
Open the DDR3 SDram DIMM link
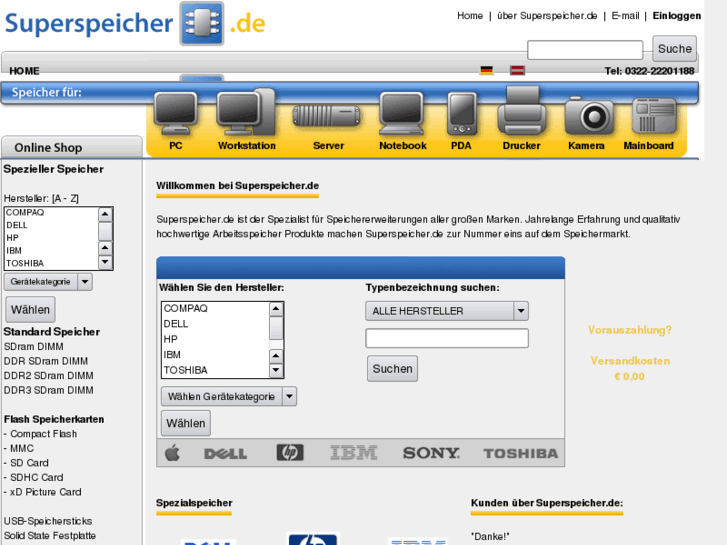(49, 390)
